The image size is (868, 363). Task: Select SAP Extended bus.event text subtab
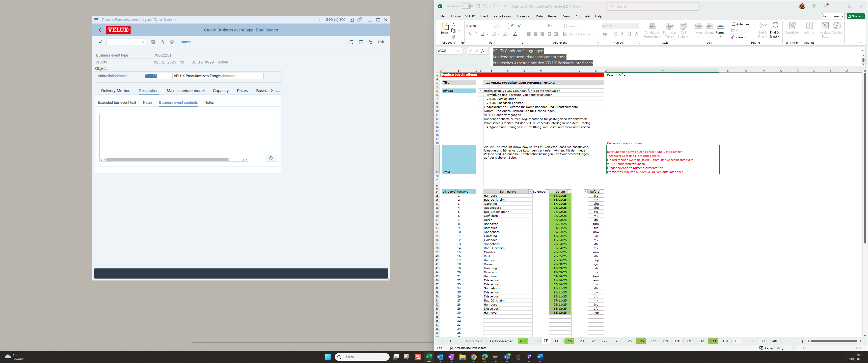point(117,102)
